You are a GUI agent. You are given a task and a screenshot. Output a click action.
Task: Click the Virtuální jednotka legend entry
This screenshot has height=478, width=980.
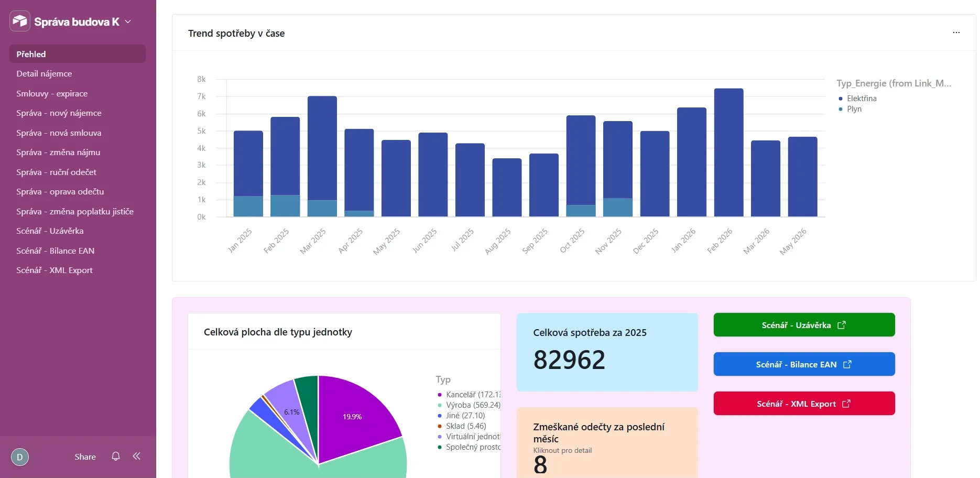(469, 437)
